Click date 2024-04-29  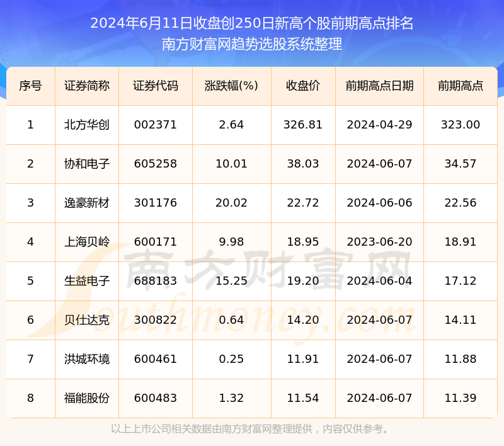(x=379, y=125)
